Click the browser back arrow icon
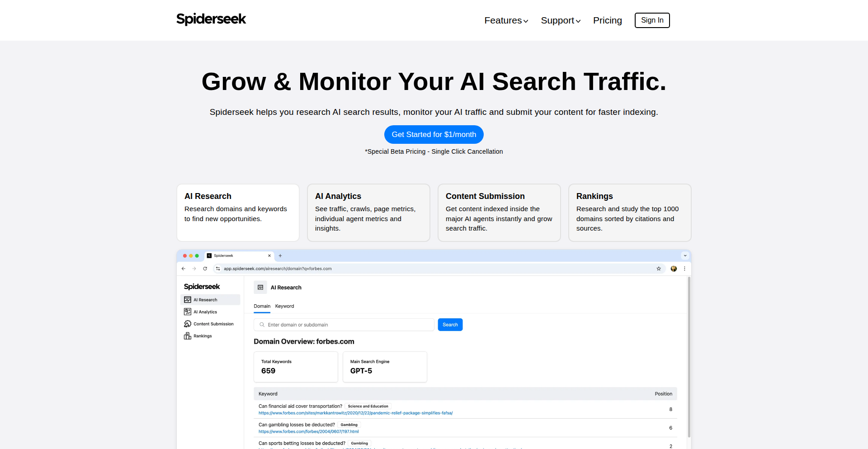 (184, 269)
